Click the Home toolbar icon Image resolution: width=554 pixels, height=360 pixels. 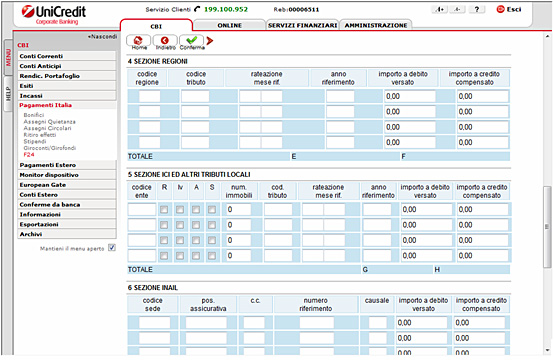[138, 42]
